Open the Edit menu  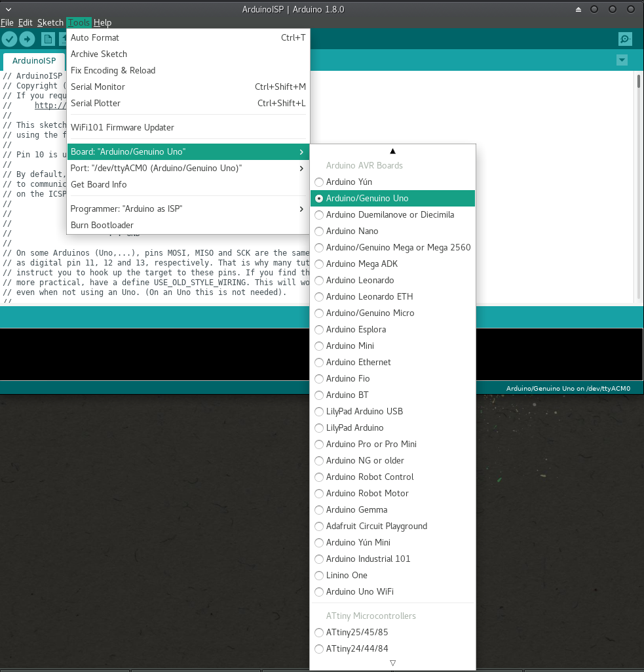coord(26,22)
